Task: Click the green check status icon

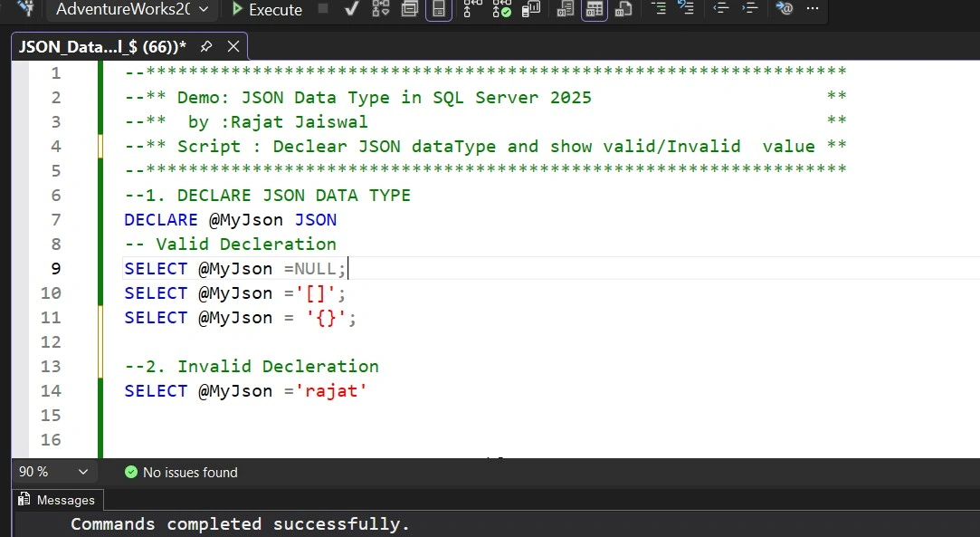Action: point(130,472)
